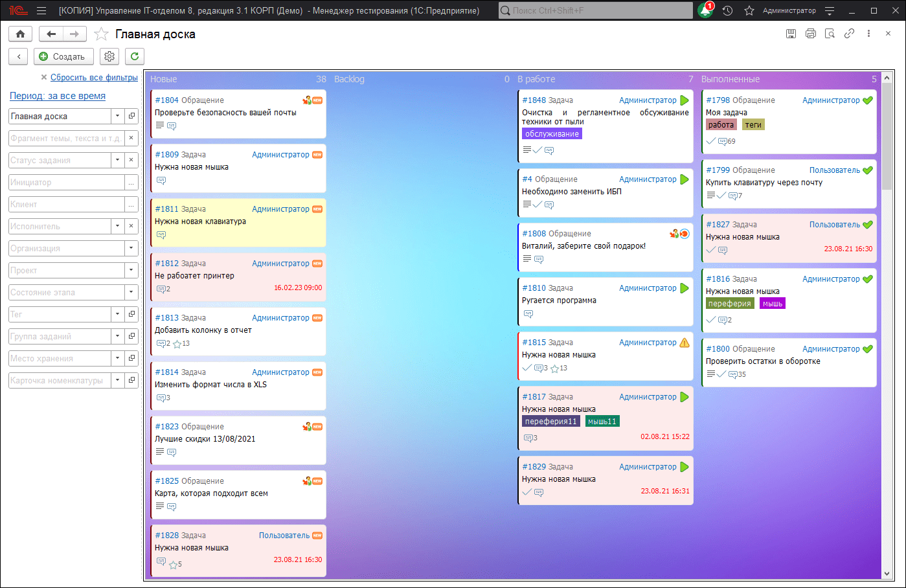Click the notifications bell icon
906x588 pixels.
pos(705,11)
